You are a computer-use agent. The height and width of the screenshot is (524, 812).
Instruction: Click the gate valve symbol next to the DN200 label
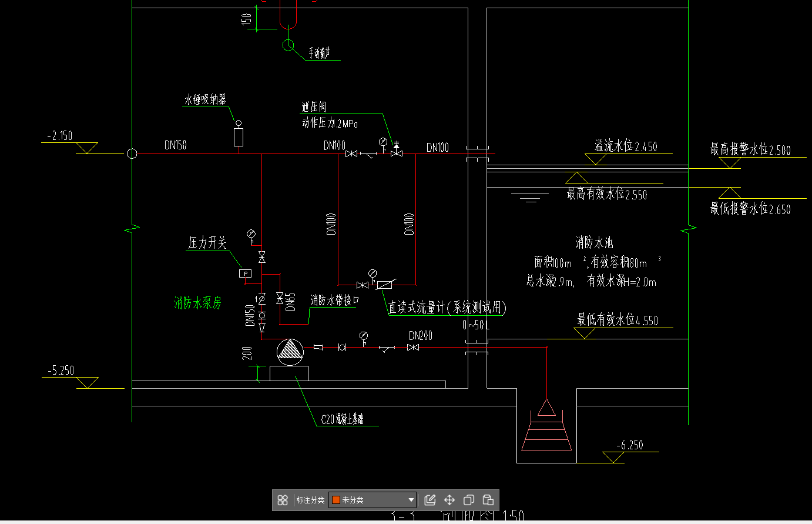(x=413, y=348)
